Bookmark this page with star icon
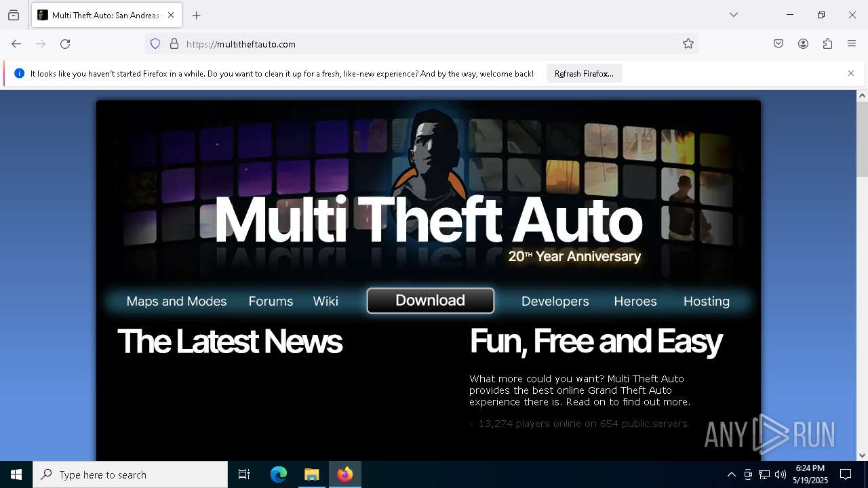The image size is (868, 488). pyautogui.click(x=688, y=44)
